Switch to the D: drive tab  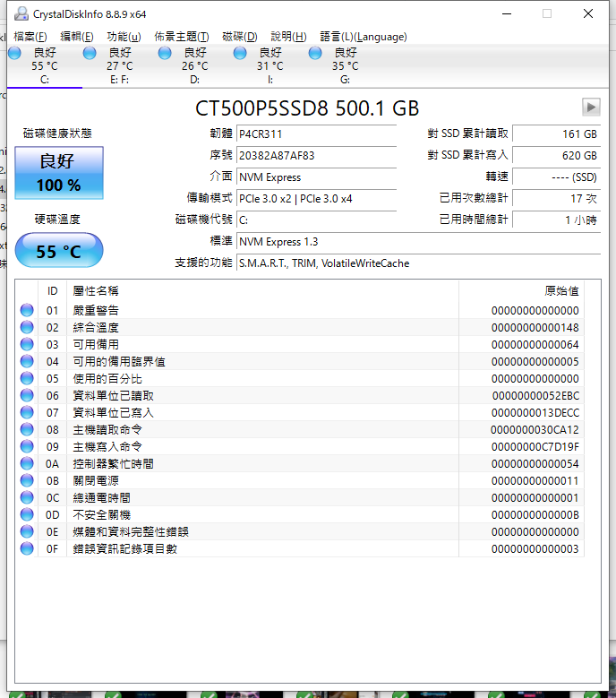click(x=195, y=66)
